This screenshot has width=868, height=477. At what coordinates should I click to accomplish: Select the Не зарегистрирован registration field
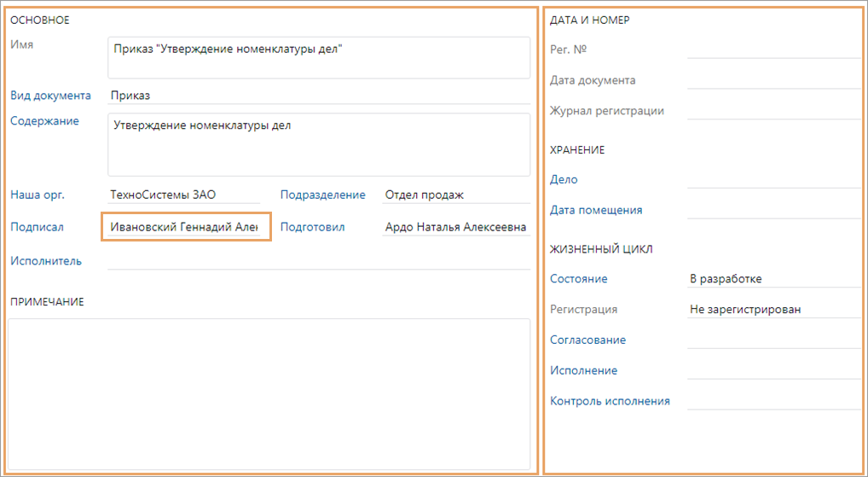coord(774,310)
